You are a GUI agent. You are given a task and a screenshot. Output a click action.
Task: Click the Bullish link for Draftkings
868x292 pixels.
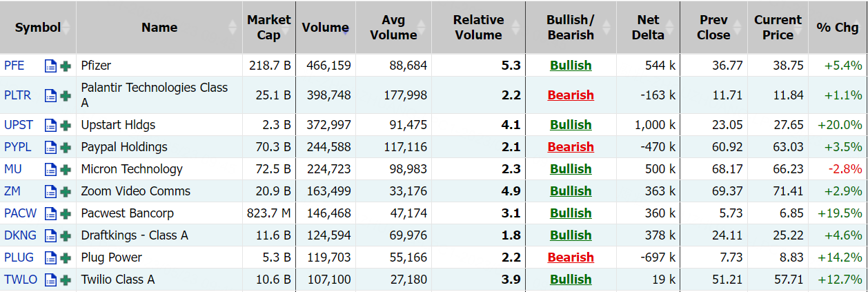coord(571,235)
